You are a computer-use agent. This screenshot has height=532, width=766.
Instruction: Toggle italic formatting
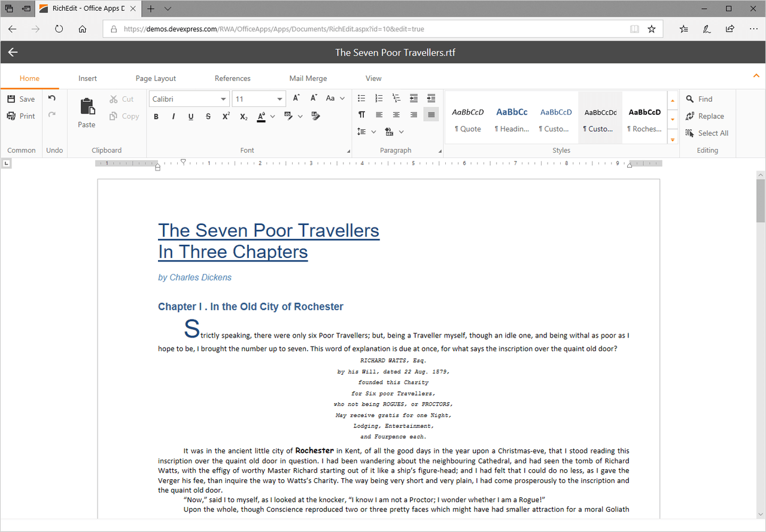coord(174,117)
